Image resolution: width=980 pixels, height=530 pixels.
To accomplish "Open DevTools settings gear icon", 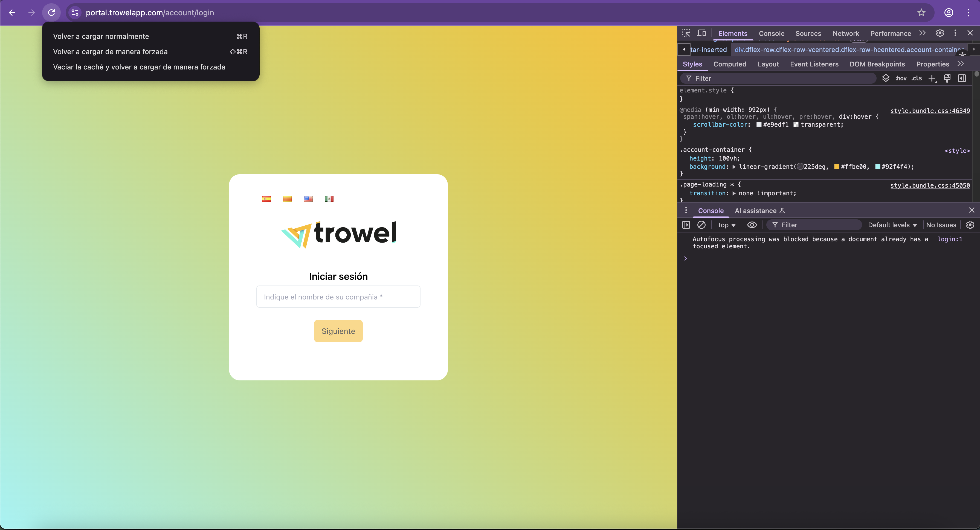I will coord(940,33).
